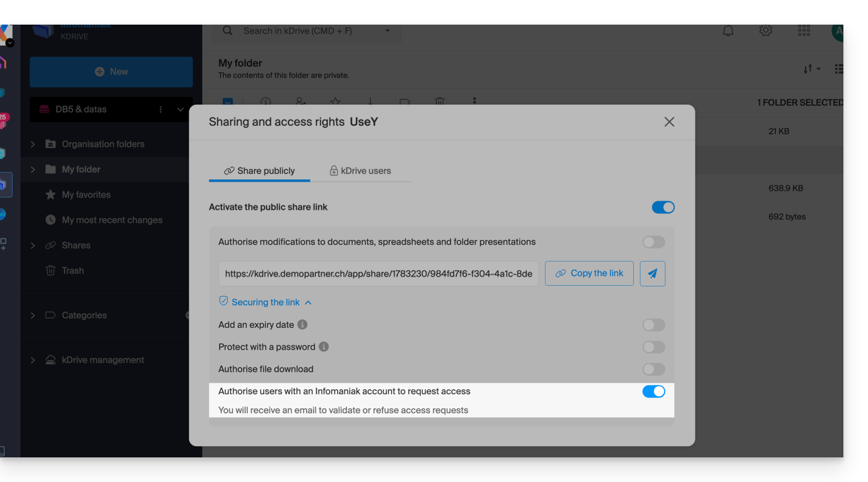Enable the Add an expiry date toggle

tap(653, 325)
